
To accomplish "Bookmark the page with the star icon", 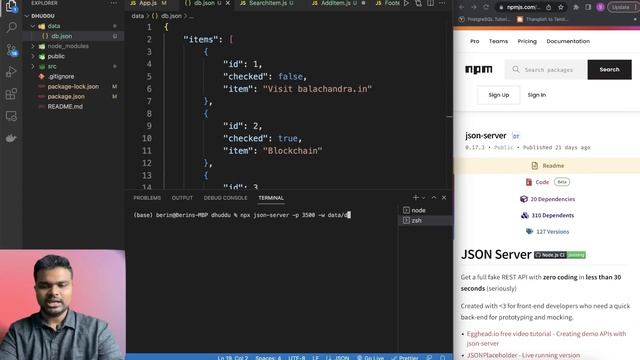I will pos(561,7).
